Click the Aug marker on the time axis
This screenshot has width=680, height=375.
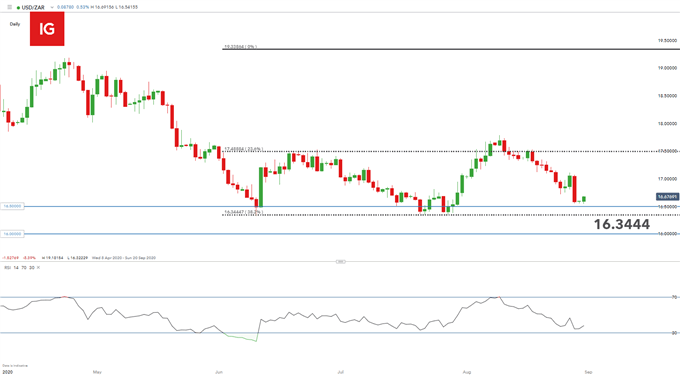[467, 372]
